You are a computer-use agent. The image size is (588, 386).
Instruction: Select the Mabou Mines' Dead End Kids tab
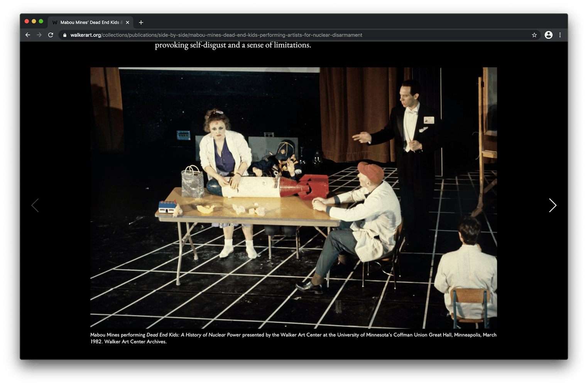coord(90,22)
